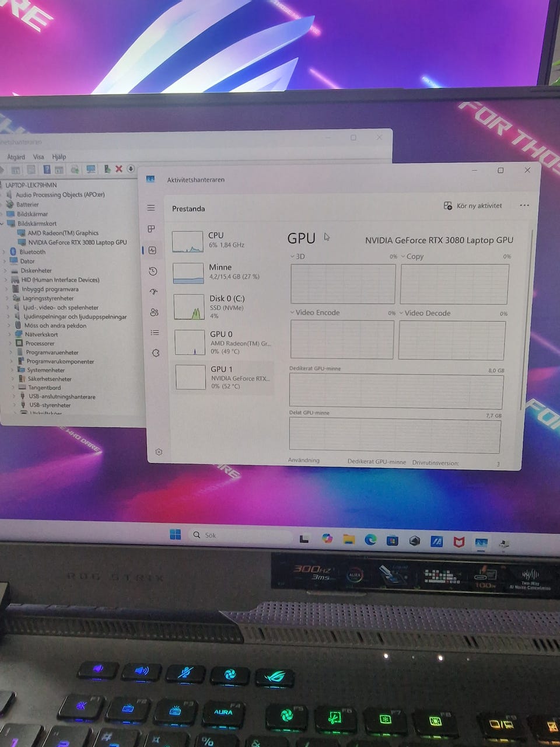Switch to Device Manager taskbar icon
This screenshot has width=560, height=747.
[x=504, y=543]
